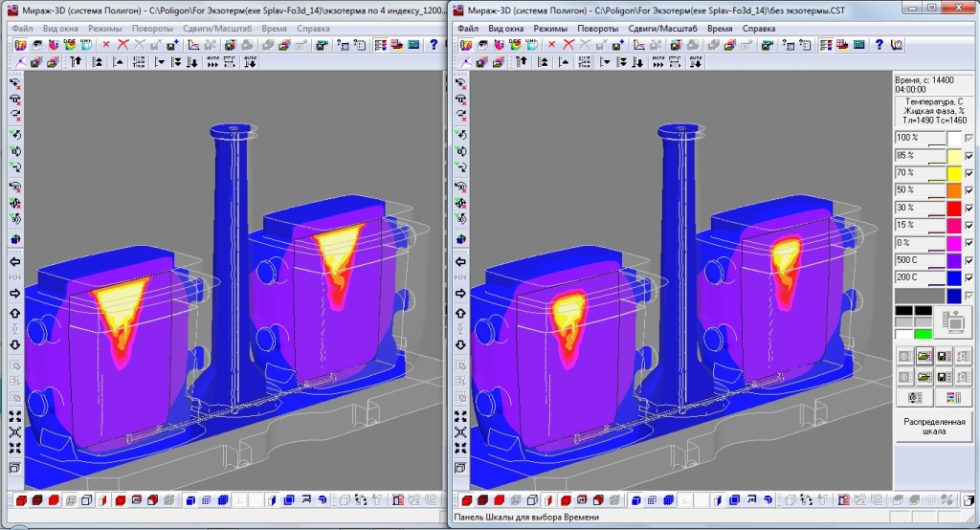Click the left arrow shift icon in the left window sidebar

[x=14, y=261]
